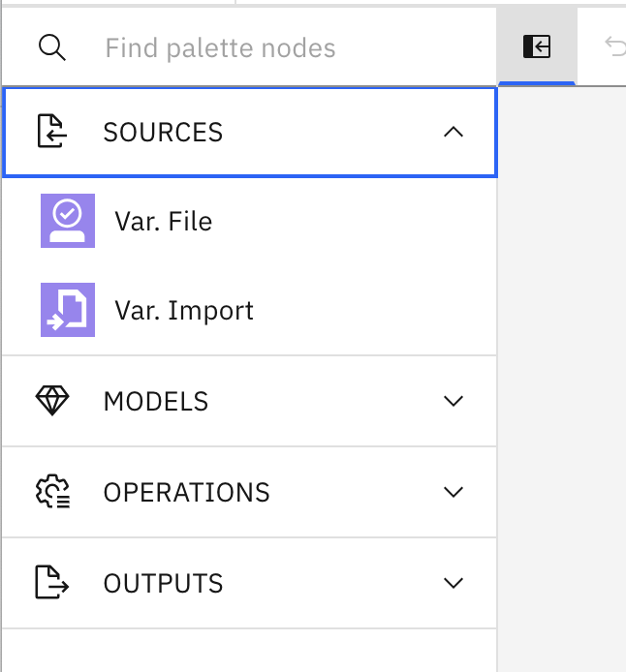Open the OPERATIONS category label
Screen dimensions: 626x672
tap(186, 493)
